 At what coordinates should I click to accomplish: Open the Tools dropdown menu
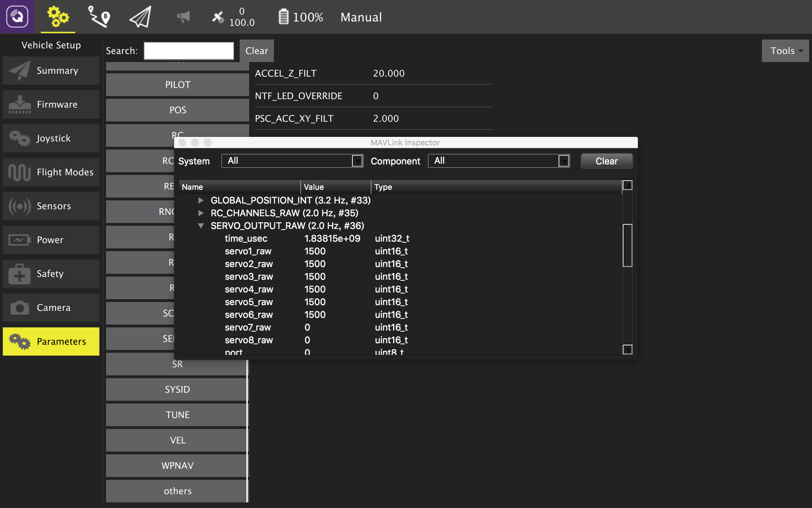(785, 51)
